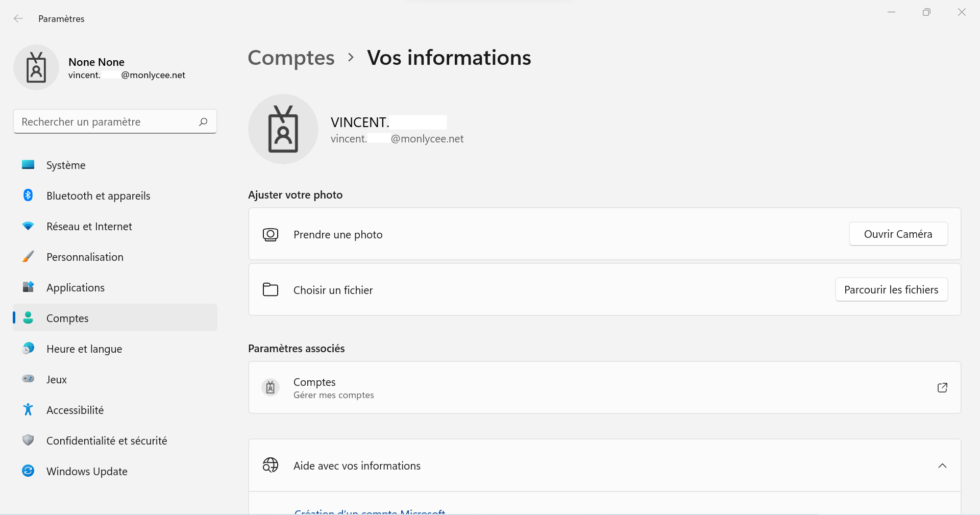Click the Windows Update icon
980x515 pixels.
point(28,471)
